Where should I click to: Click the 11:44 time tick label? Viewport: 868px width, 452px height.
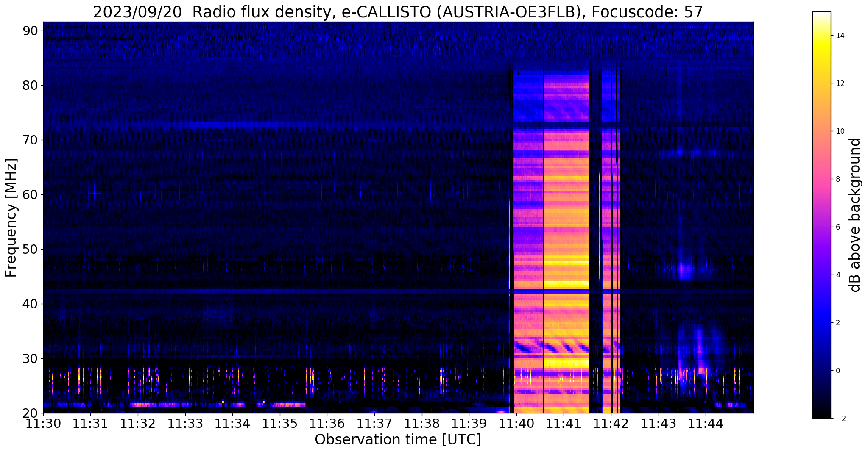pyautogui.click(x=706, y=423)
